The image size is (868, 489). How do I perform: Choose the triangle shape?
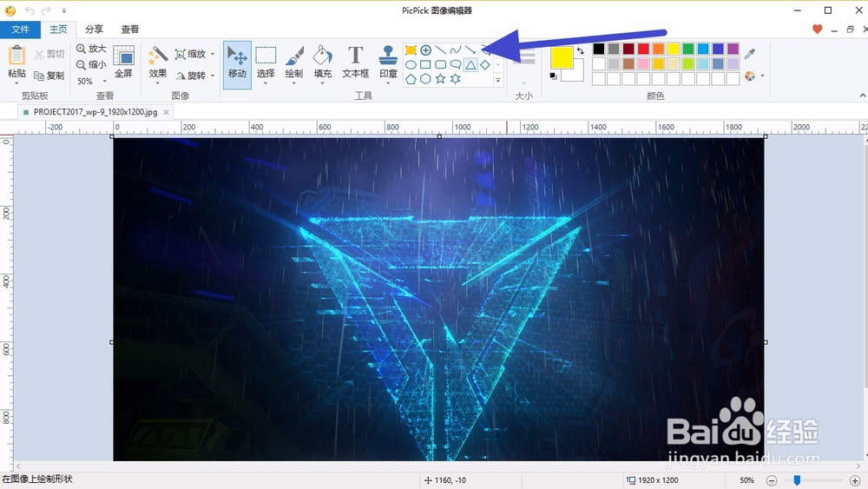(x=470, y=65)
